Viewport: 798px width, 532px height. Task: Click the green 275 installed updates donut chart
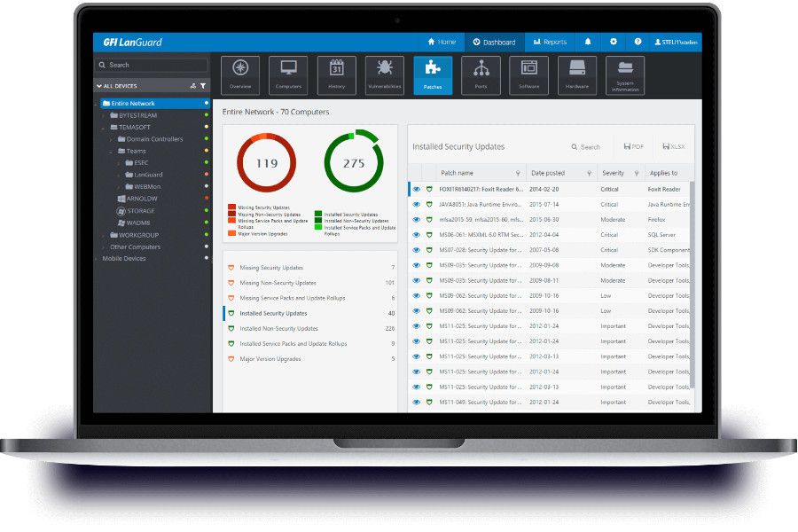[354, 160]
